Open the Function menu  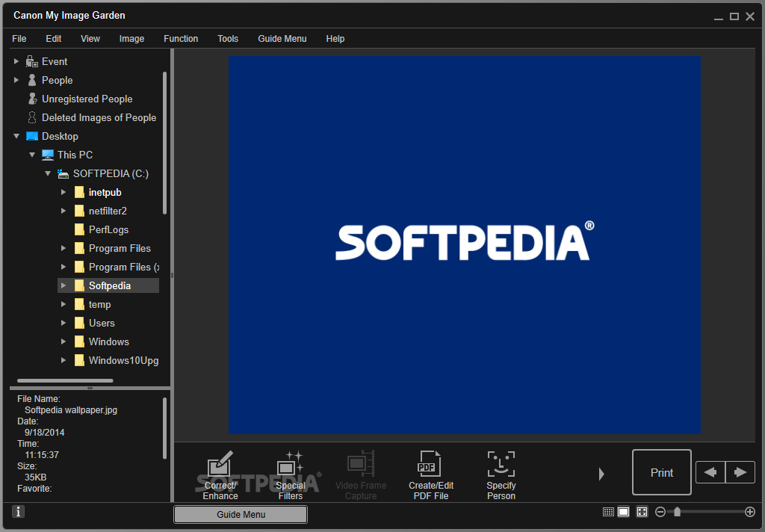181,39
